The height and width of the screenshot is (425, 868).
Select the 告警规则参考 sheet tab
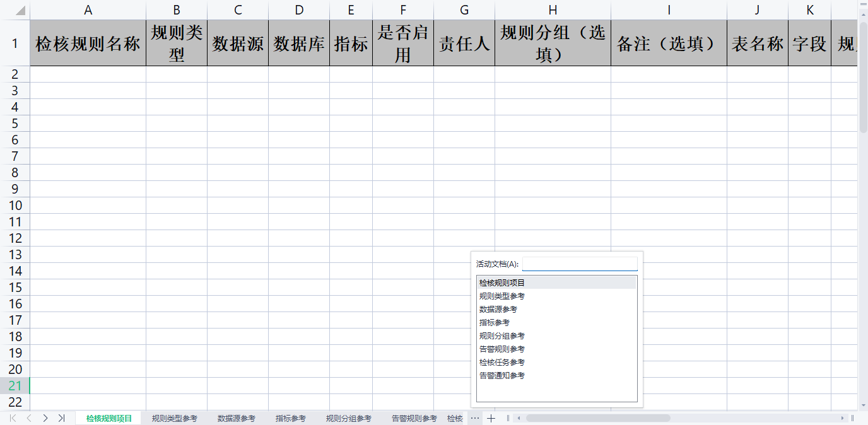(414, 418)
